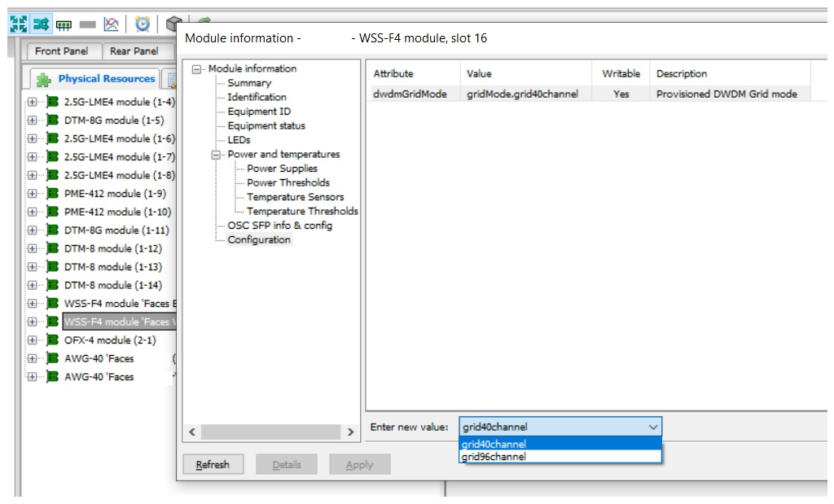Image resolution: width=834 pixels, height=504 pixels.
Task: Click the Apply button
Action: (x=359, y=465)
